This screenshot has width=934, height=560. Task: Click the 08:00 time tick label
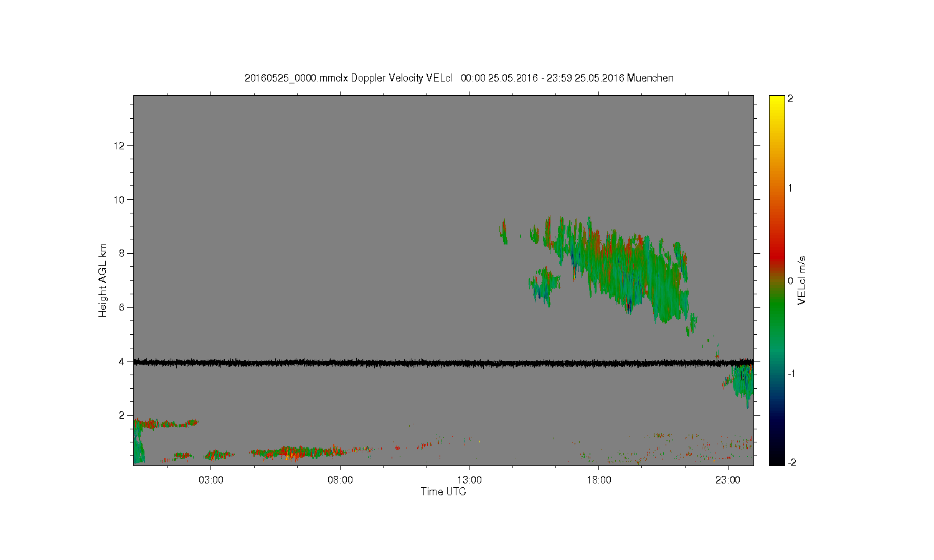[x=340, y=480]
